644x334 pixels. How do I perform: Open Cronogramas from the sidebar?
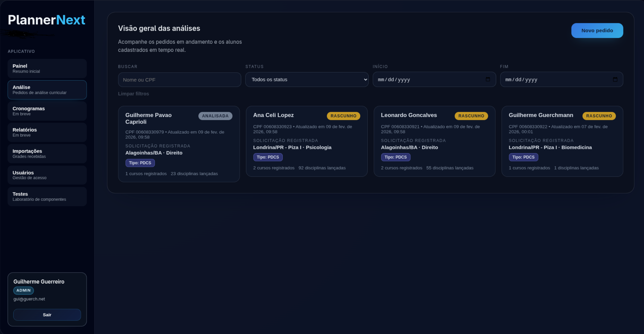[47, 111]
